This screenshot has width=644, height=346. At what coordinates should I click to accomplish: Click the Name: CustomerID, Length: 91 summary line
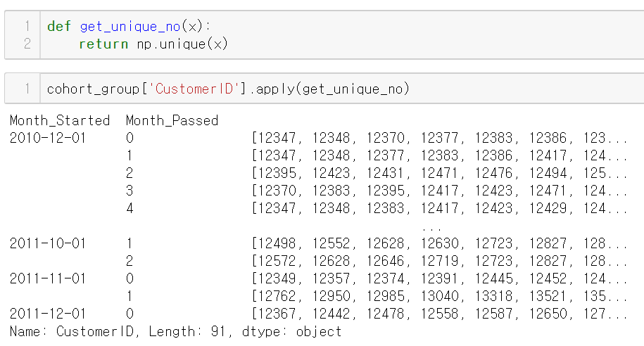(x=176, y=332)
